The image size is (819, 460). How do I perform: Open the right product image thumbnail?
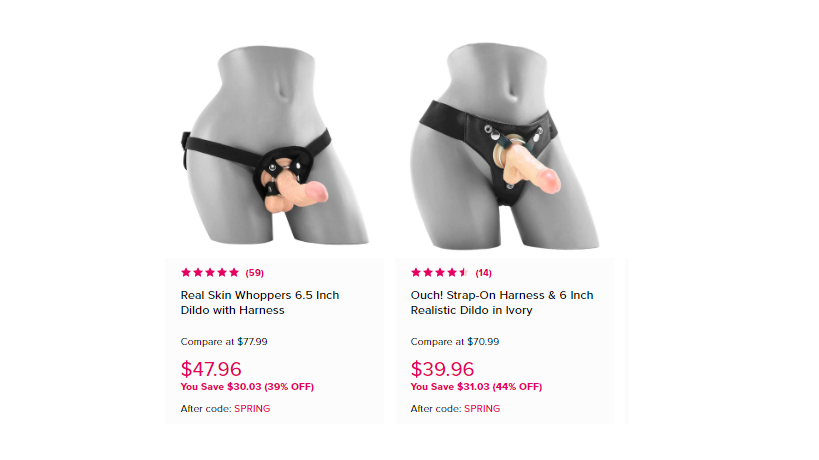[x=508, y=145]
